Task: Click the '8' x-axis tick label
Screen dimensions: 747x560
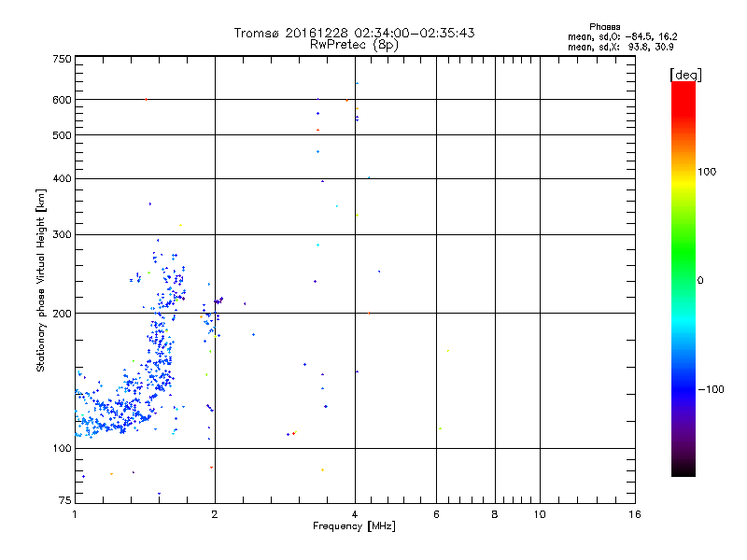Action: coord(495,514)
